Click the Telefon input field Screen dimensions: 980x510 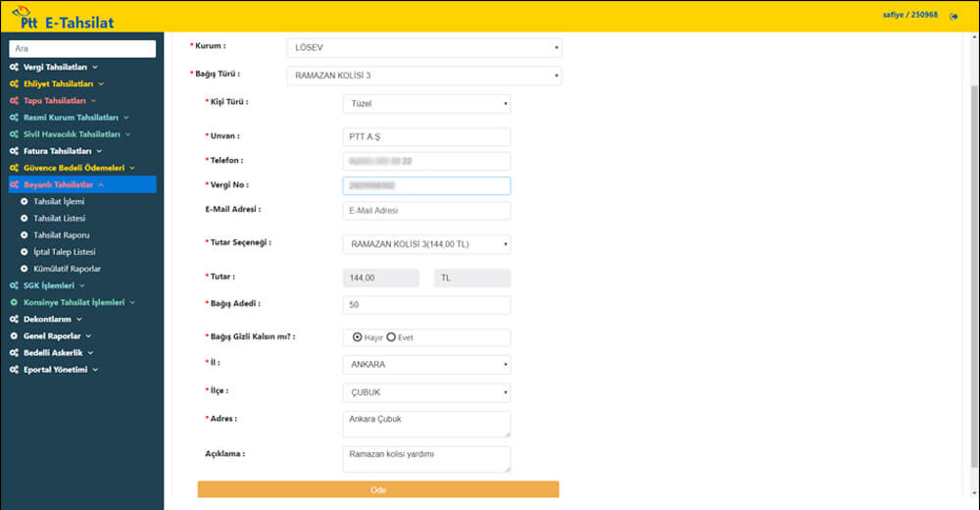426,162
